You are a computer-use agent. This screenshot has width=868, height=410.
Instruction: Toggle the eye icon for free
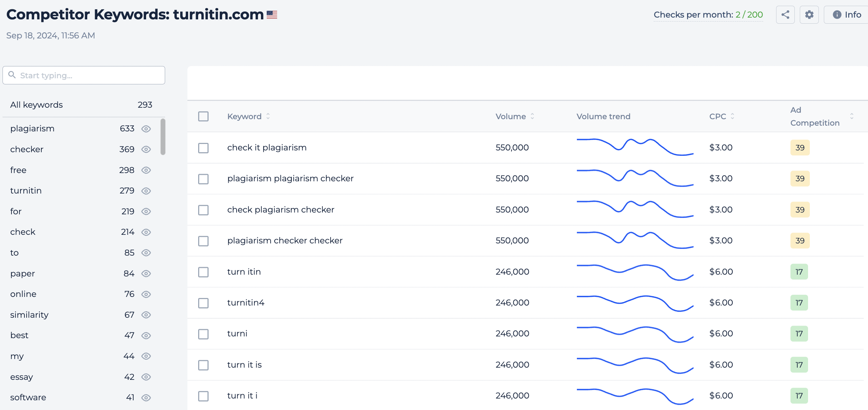tap(146, 170)
